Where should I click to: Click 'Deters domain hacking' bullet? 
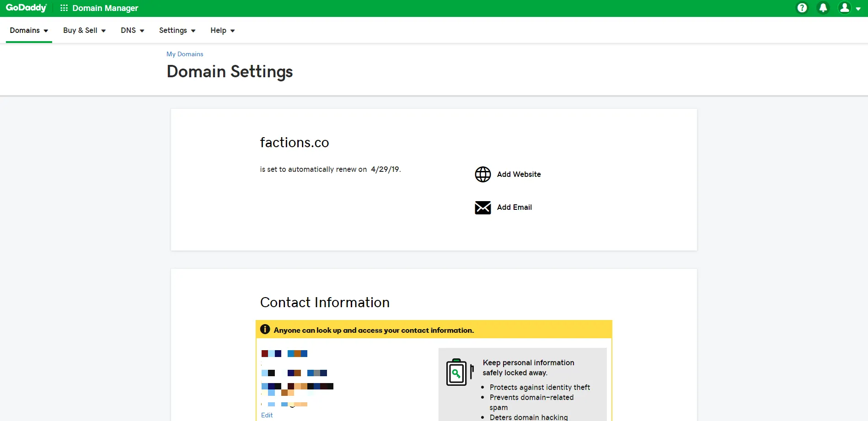point(529,417)
